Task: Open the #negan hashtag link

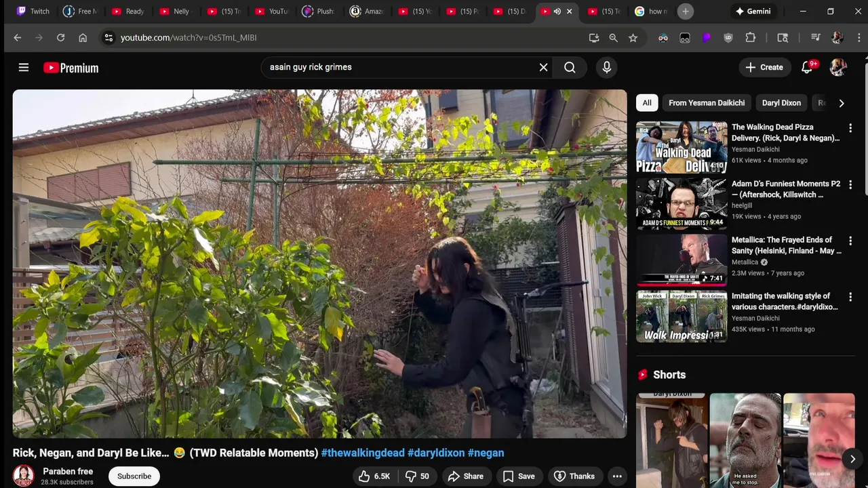Action: 486,453
